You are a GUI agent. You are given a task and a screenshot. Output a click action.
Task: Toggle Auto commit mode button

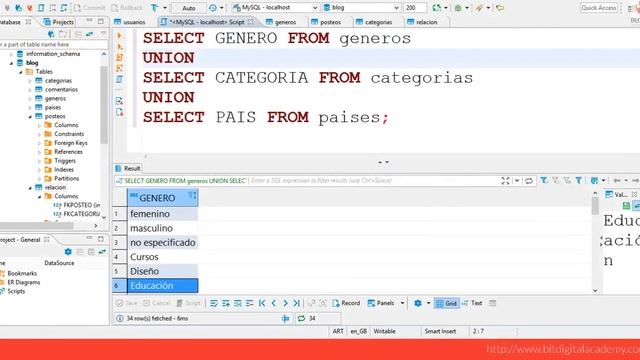tap(189, 8)
